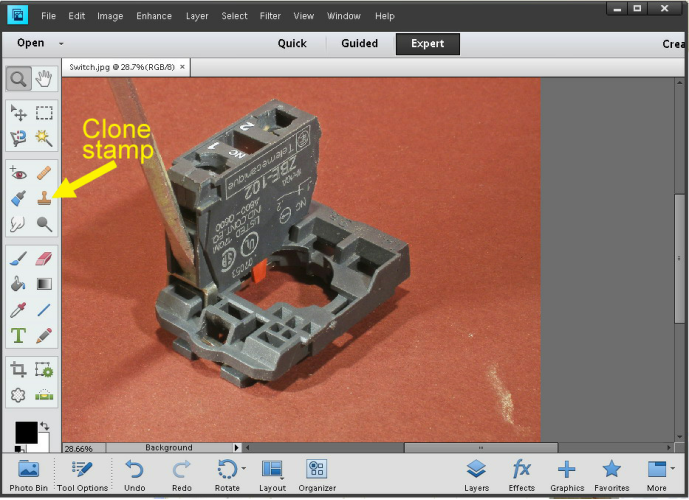Click the black foreground color swatch

(25, 432)
